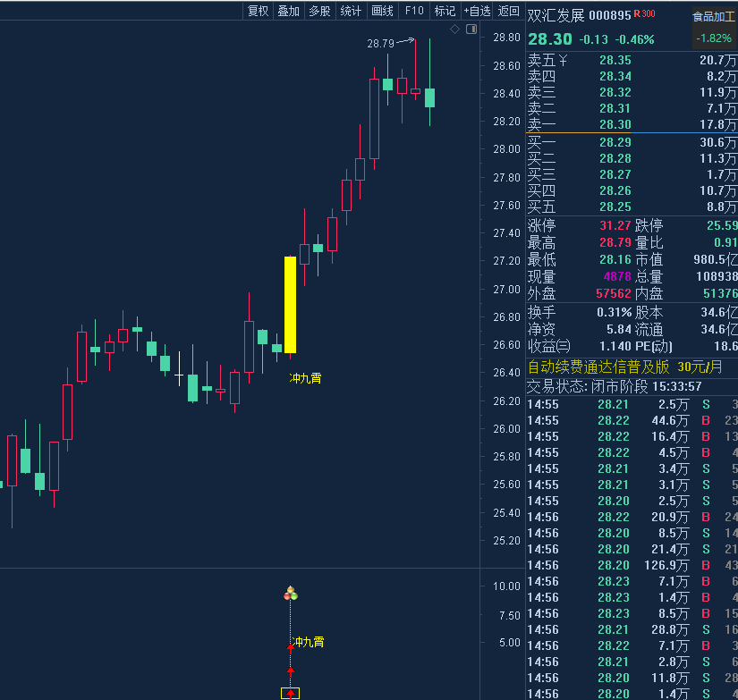Click the boxed red arrow signal marker
738x700 pixels.
coord(290,693)
